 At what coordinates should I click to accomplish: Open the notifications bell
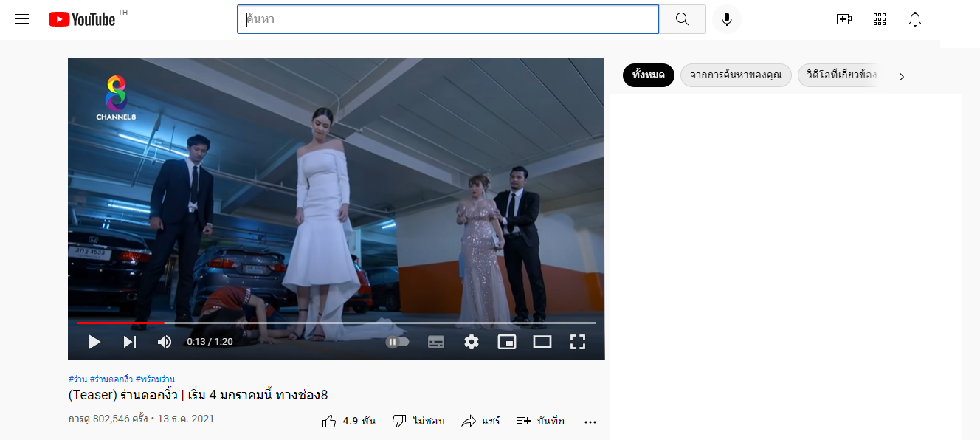click(x=915, y=19)
